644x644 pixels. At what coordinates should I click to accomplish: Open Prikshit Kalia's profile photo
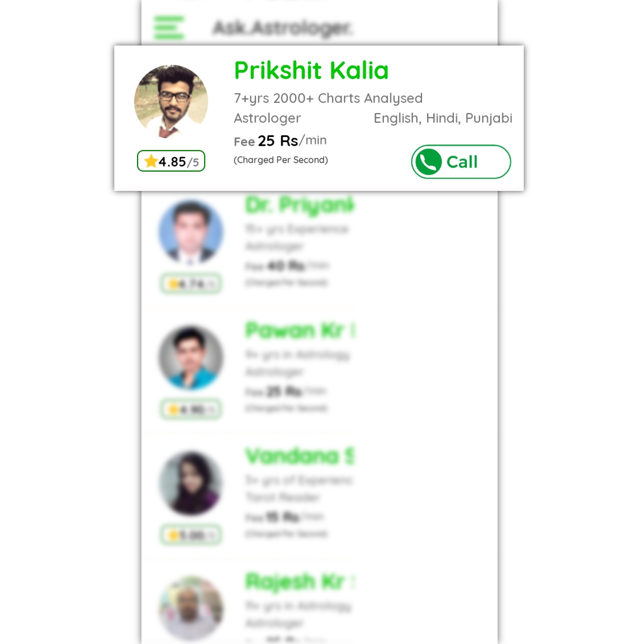[171, 102]
